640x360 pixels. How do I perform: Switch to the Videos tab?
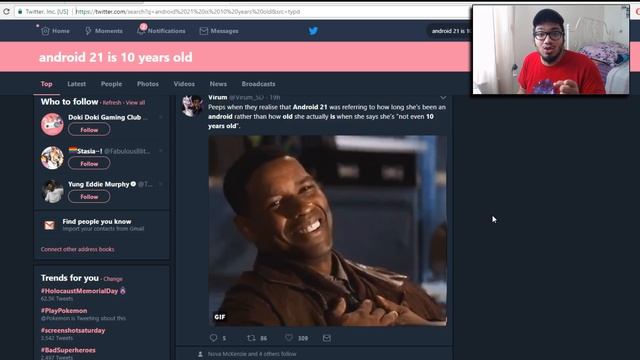[x=184, y=84]
